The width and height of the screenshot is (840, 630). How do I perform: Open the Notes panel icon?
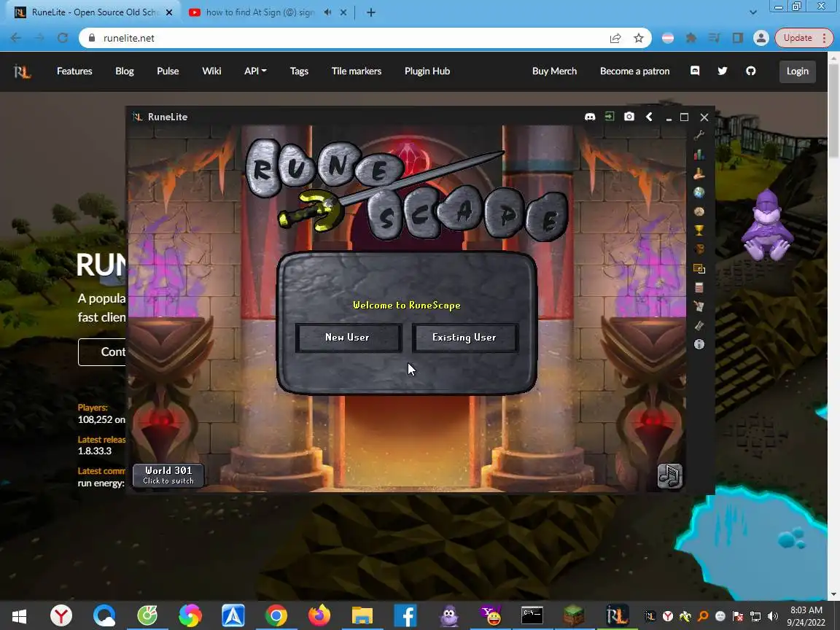(x=699, y=306)
